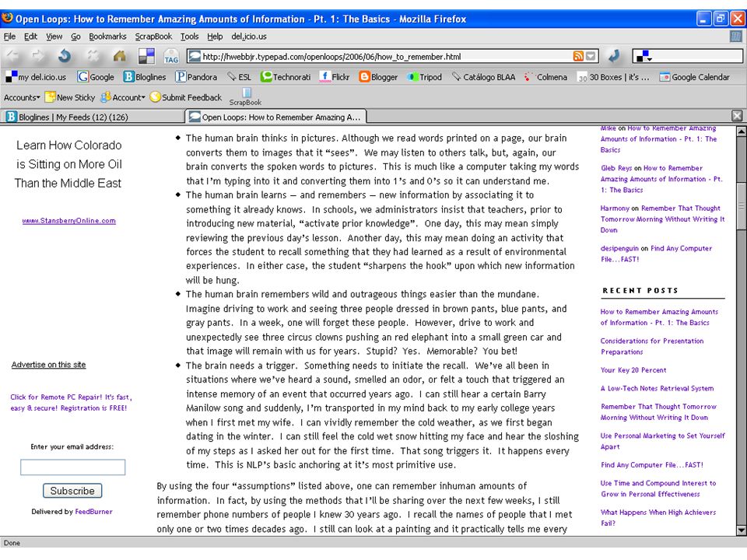Open the Colmena bookmark
Viewport: 747px width, 560px height.
coord(546,77)
